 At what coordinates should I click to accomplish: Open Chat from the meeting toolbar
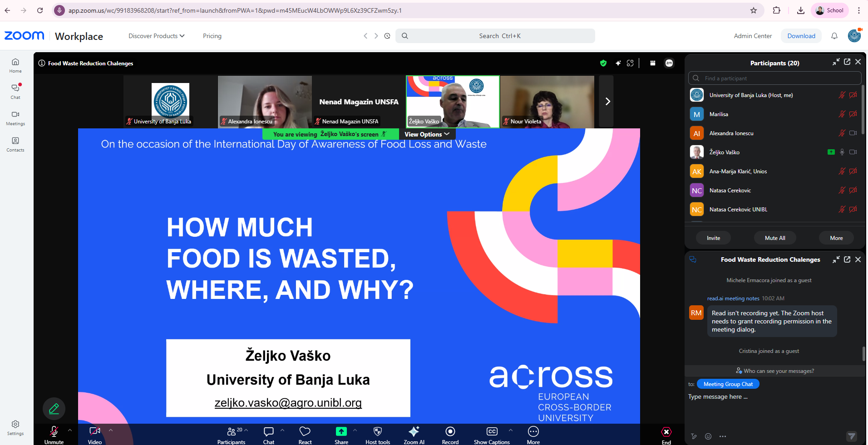(269, 435)
